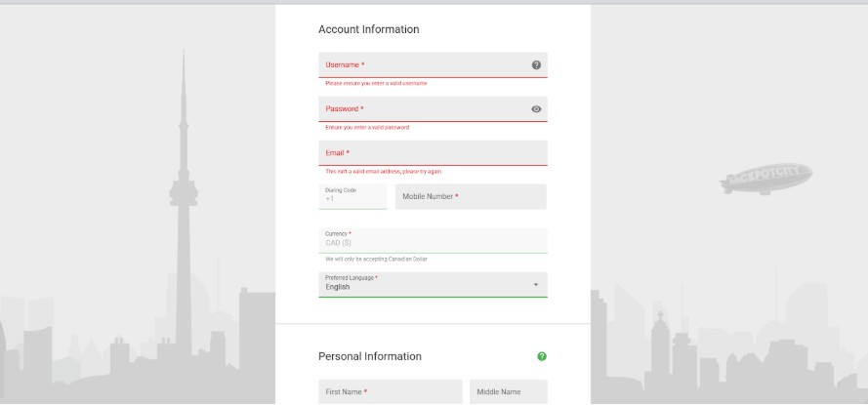Click the Username help question mark icon
This screenshot has height=405, width=868.
(x=536, y=65)
